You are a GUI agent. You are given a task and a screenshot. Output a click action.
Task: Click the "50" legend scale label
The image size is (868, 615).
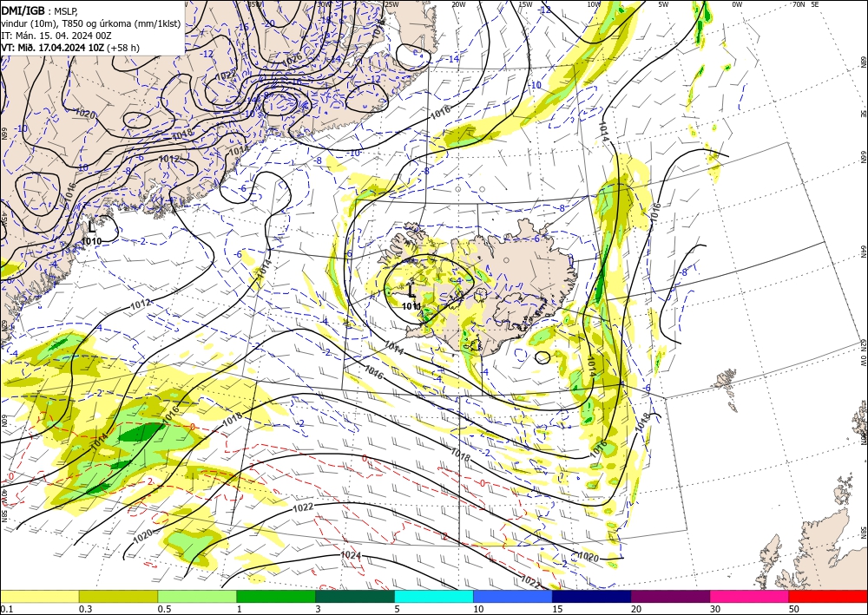pyautogui.click(x=794, y=609)
